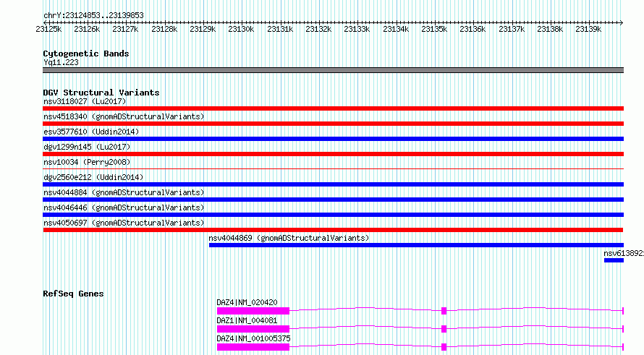Viewport: 644px width, 355px height.
Task: Select the small mid exon of DAZ1|NM_004081
Action: pos(444,329)
